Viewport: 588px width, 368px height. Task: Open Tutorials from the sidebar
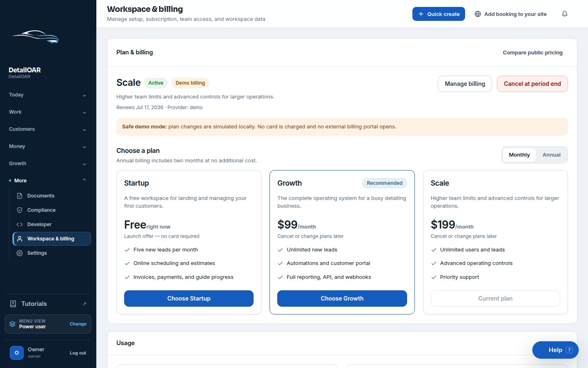point(48,304)
